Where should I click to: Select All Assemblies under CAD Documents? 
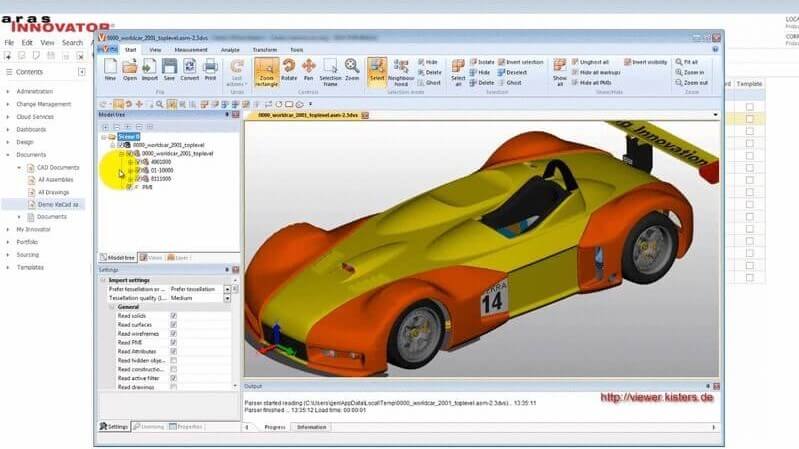(56, 180)
